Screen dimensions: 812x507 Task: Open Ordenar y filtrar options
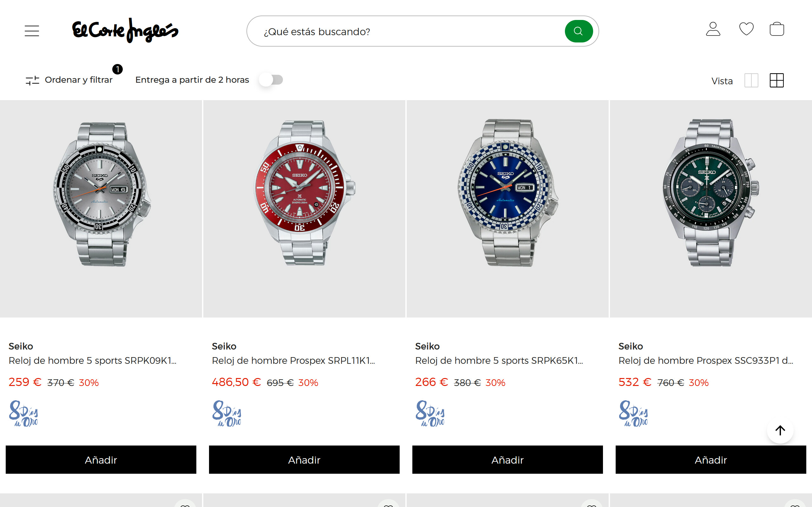click(x=69, y=80)
